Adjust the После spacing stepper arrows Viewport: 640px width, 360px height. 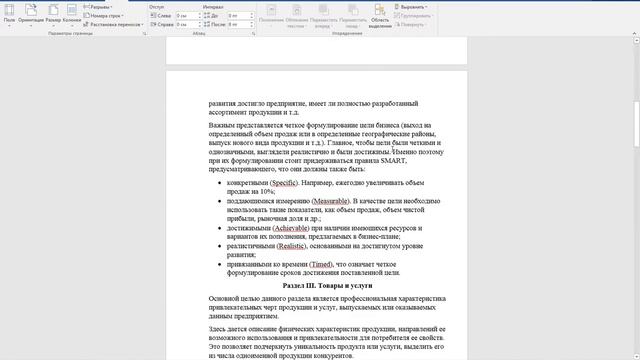251,24
